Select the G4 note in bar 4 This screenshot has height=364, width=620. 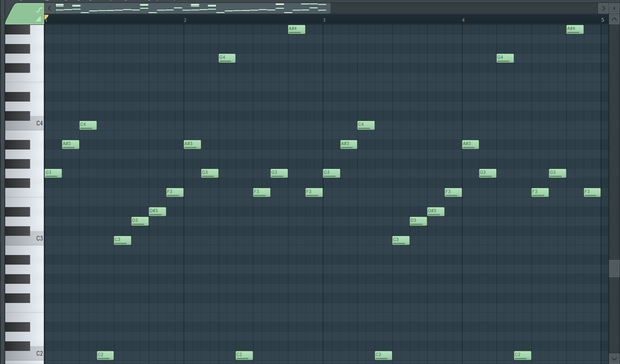[x=505, y=58]
